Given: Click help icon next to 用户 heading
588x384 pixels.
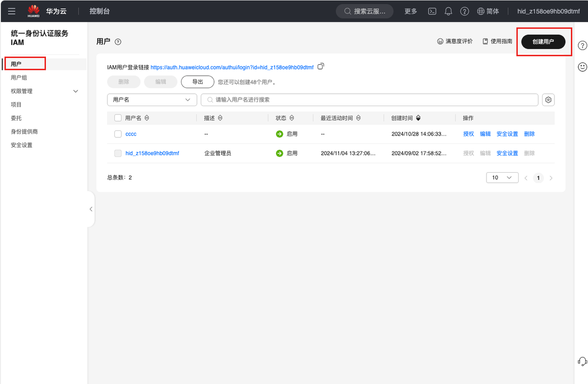Looking at the screenshot, I should pyautogui.click(x=118, y=42).
